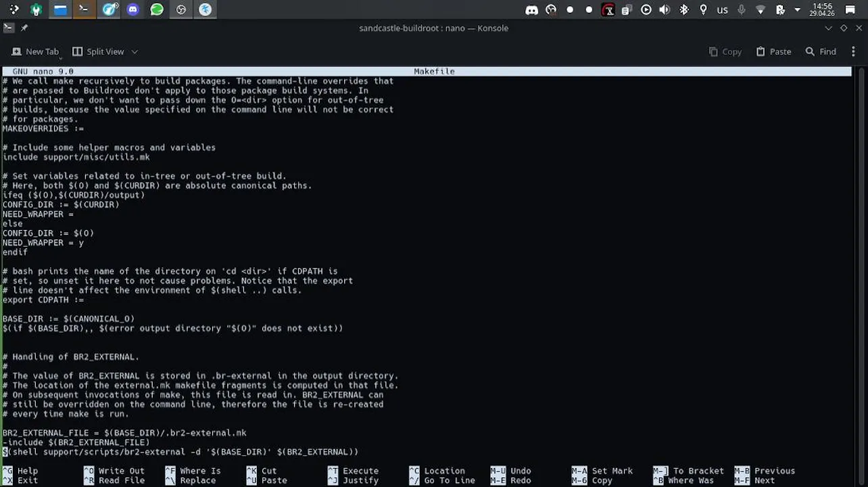Screen dimensions: 868x487
Task: Click the '^X Exit' shortcut label
Action: click(20, 480)
